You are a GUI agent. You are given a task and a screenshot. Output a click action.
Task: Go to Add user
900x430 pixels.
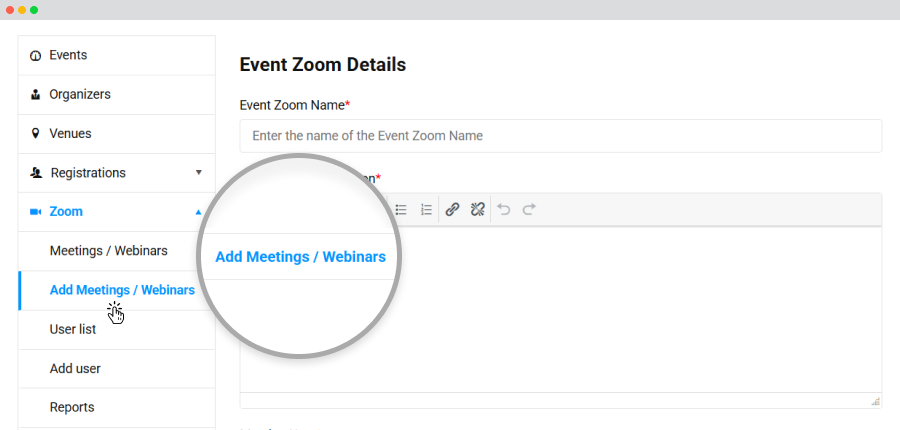pyautogui.click(x=75, y=369)
